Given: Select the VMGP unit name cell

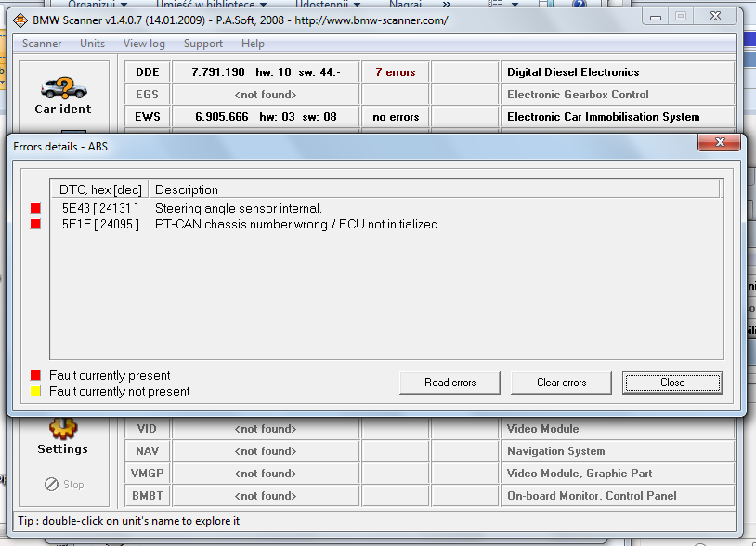Looking at the screenshot, I should click(148, 474).
